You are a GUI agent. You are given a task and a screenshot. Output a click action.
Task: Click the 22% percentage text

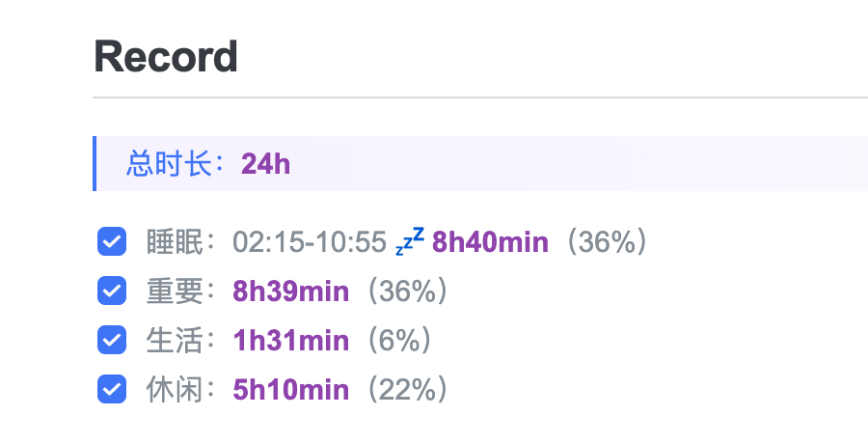tap(399, 390)
